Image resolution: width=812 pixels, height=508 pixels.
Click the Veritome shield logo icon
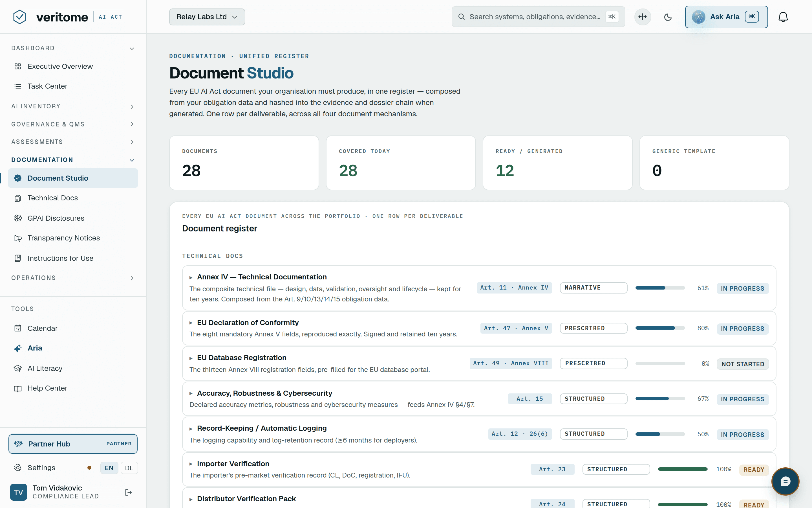click(19, 17)
